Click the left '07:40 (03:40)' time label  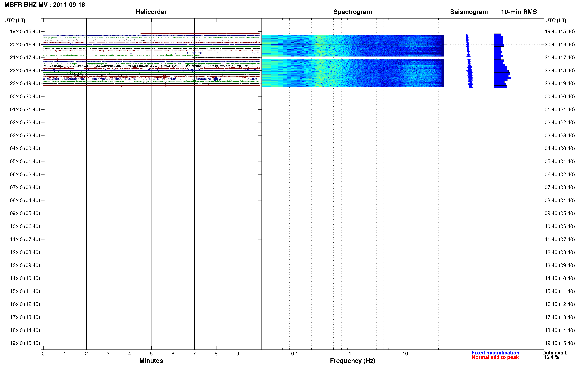click(x=25, y=187)
